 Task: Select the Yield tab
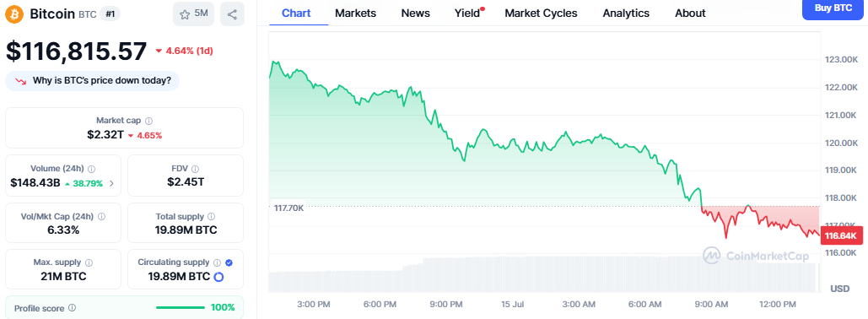click(x=468, y=14)
